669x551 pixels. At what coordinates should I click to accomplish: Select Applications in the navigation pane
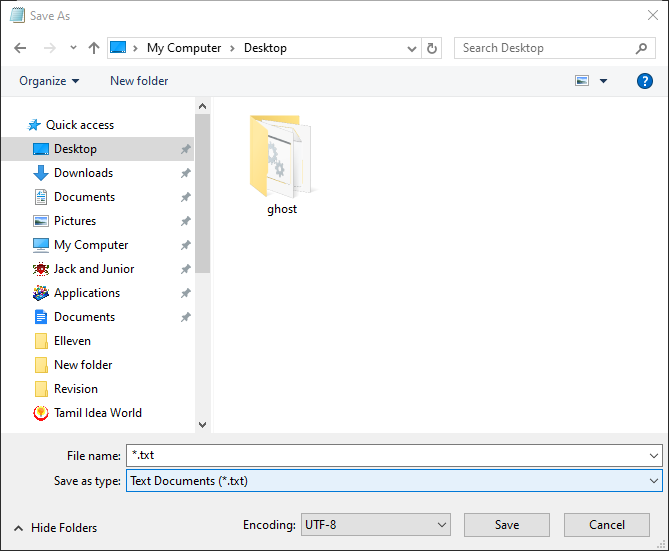click(x=87, y=293)
